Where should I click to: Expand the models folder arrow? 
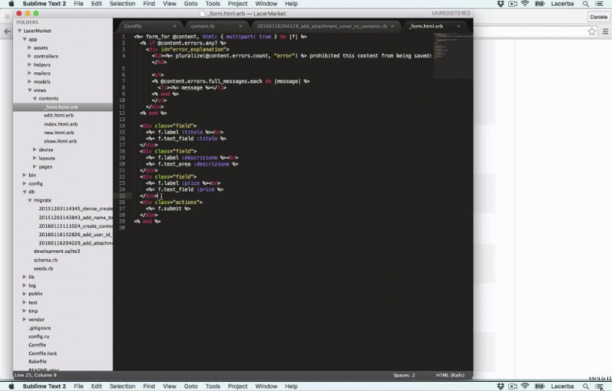pyautogui.click(x=29, y=82)
